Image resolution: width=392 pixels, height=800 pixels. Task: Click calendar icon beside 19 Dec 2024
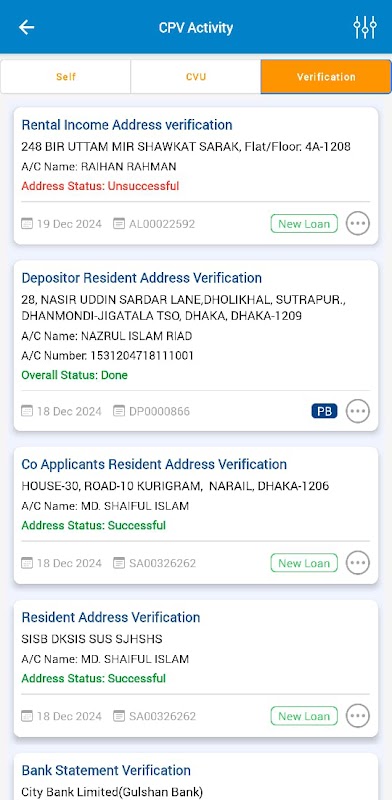27,223
